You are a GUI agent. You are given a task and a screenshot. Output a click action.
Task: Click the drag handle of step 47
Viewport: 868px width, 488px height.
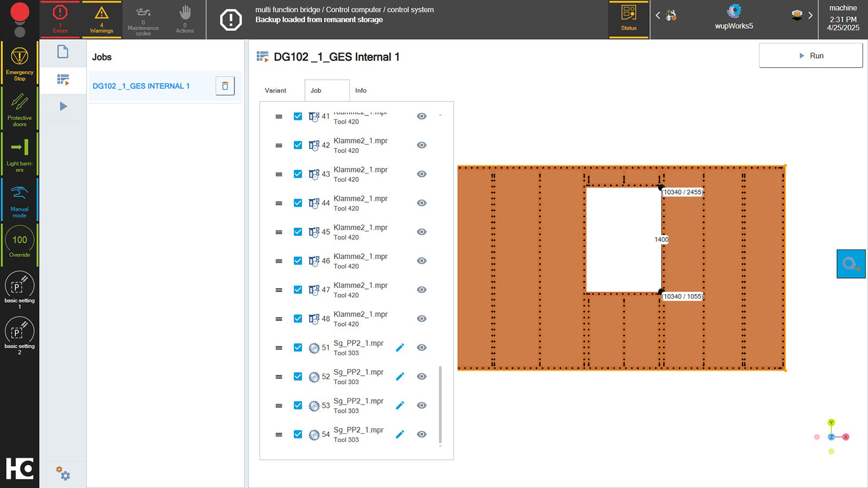point(279,290)
